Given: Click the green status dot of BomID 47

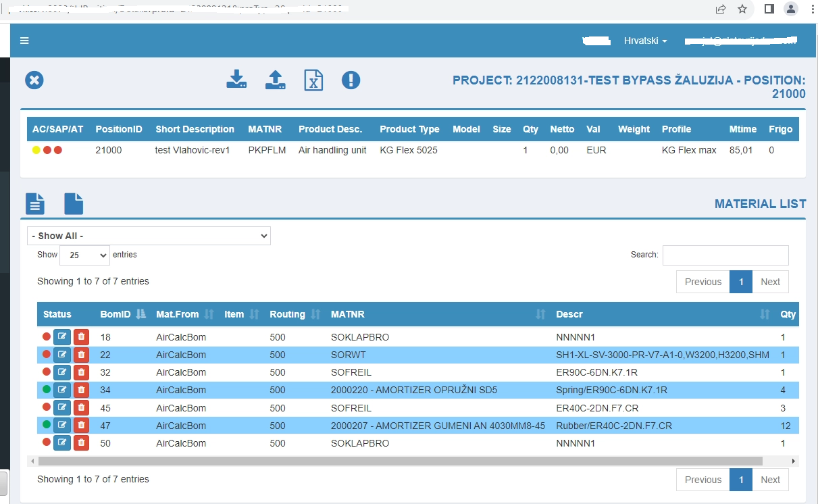Looking at the screenshot, I should [47, 425].
